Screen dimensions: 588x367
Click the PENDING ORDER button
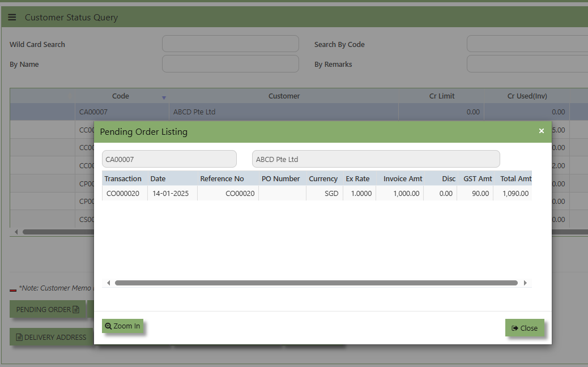click(48, 309)
